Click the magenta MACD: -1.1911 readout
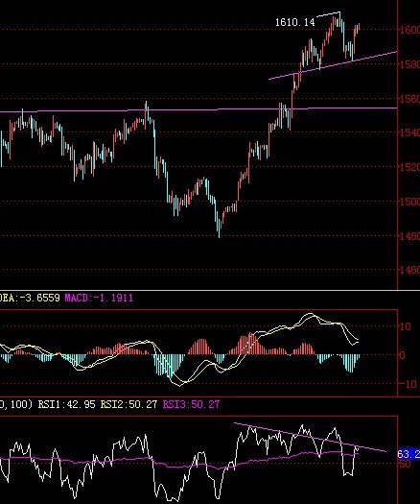420x504 pixels. 99,298
